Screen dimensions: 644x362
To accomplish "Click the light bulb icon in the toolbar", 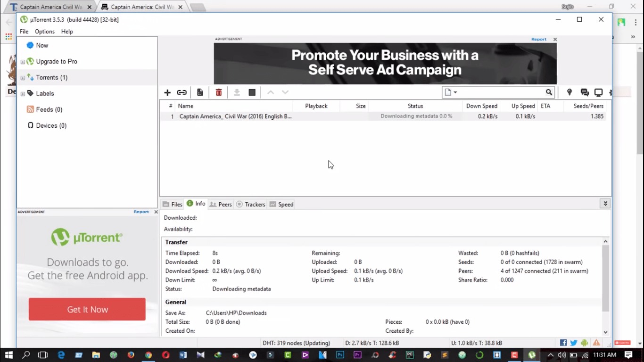I will (570, 92).
